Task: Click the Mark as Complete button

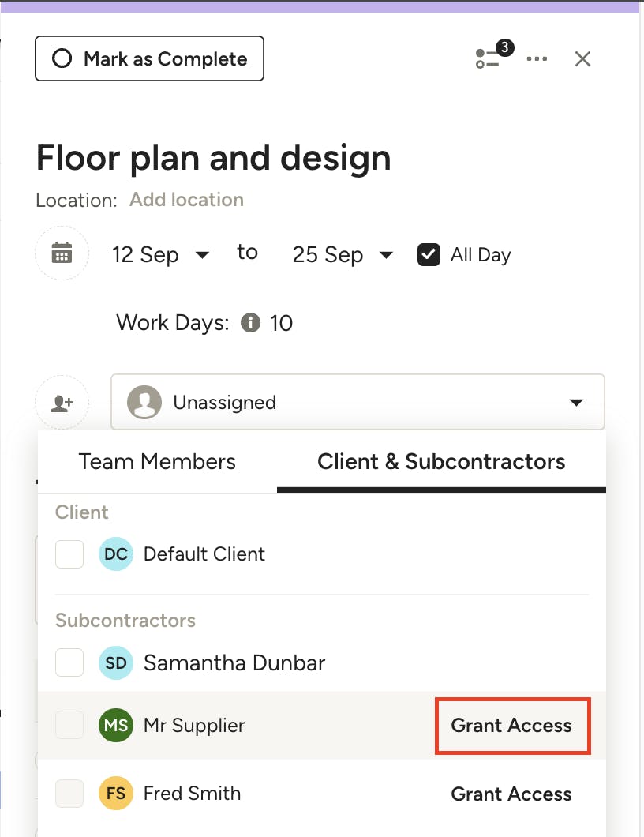Action: 149,59
